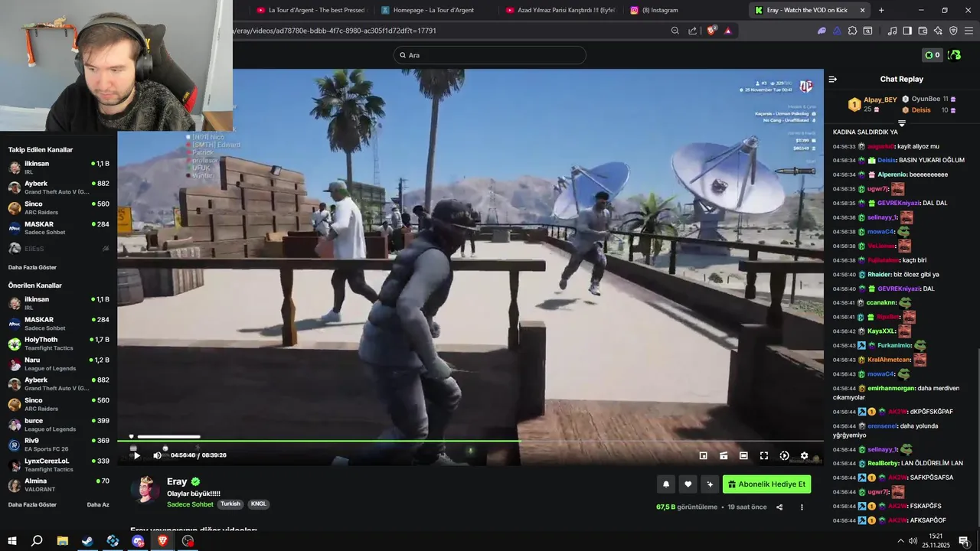The height and width of the screenshot is (551, 980).
Task: Open LynxCerezLoL channel in recommended list
Action: (x=59, y=465)
